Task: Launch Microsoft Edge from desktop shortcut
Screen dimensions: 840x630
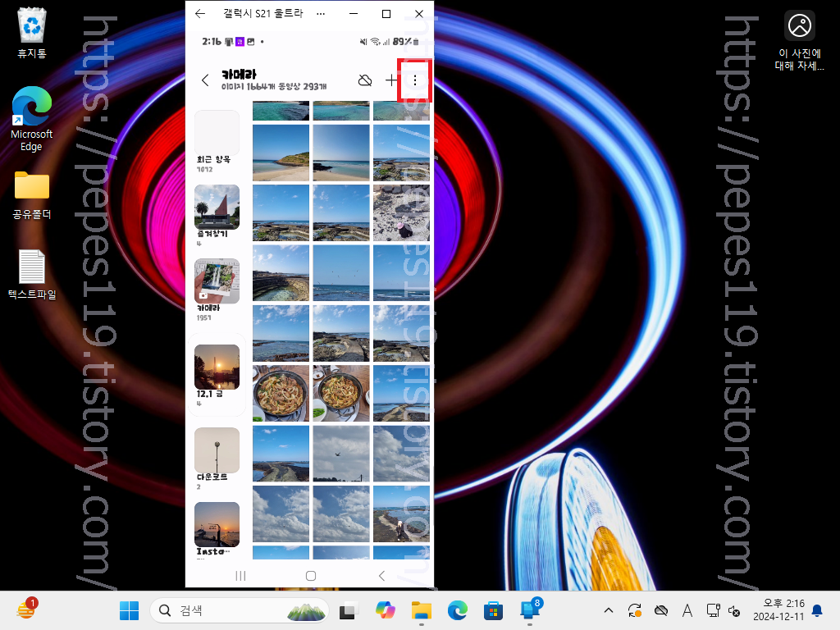Action: 32,119
